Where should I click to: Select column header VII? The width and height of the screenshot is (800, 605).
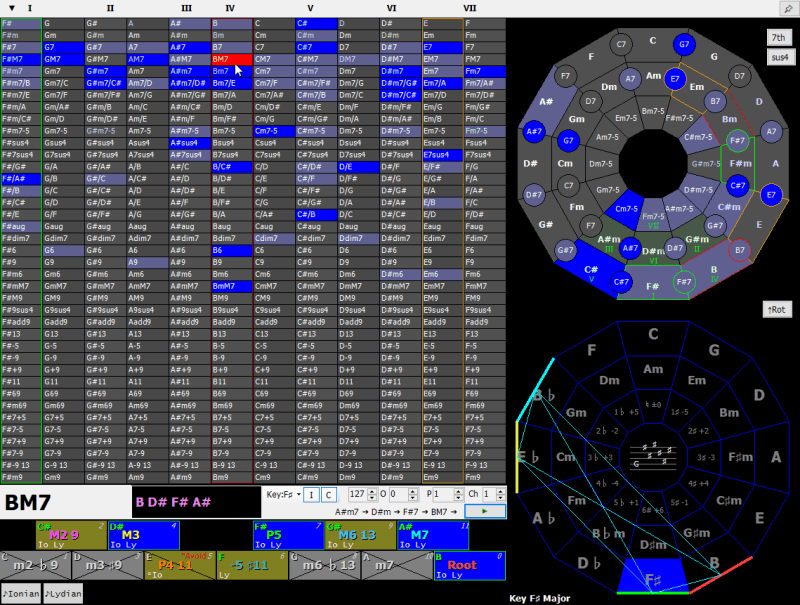tap(470, 8)
